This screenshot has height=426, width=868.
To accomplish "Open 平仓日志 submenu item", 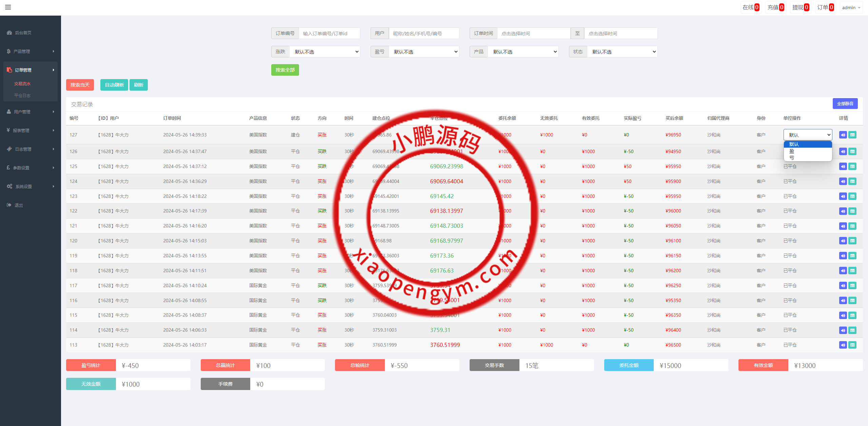I will pos(22,96).
